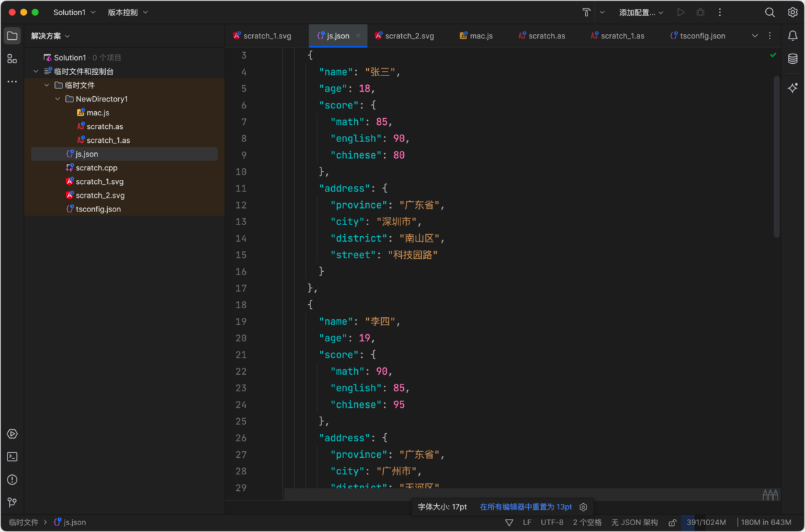The image size is (805, 532).
Task: Show hidden editor tabs chevron
Action: 755,36
